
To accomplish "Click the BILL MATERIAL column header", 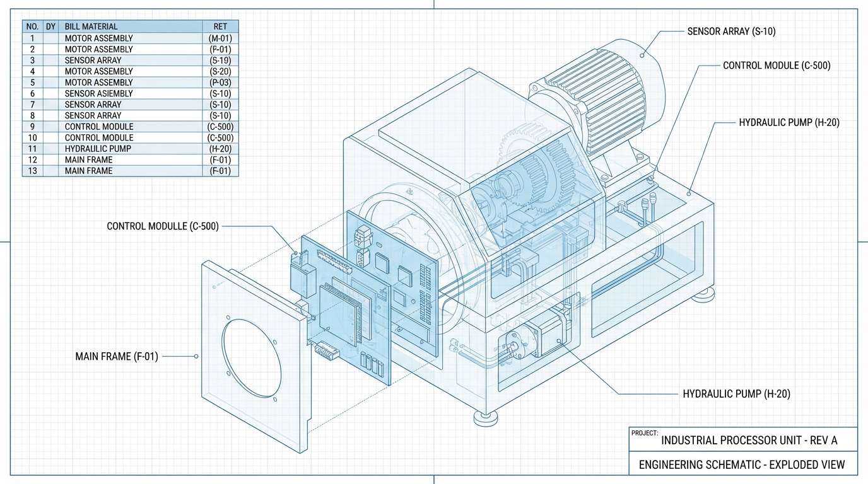I will (x=91, y=26).
